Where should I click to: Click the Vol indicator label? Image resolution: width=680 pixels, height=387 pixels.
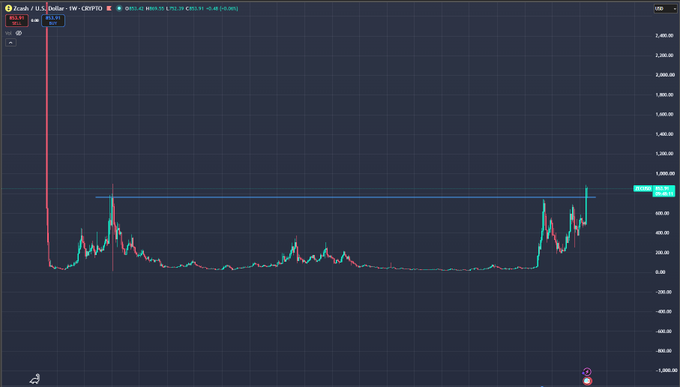[x=9, y=33]
